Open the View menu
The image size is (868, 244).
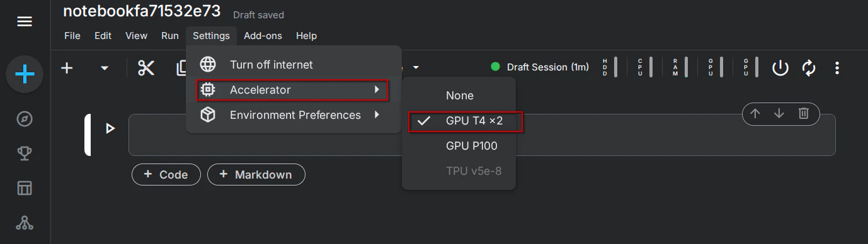click(136, 36)
